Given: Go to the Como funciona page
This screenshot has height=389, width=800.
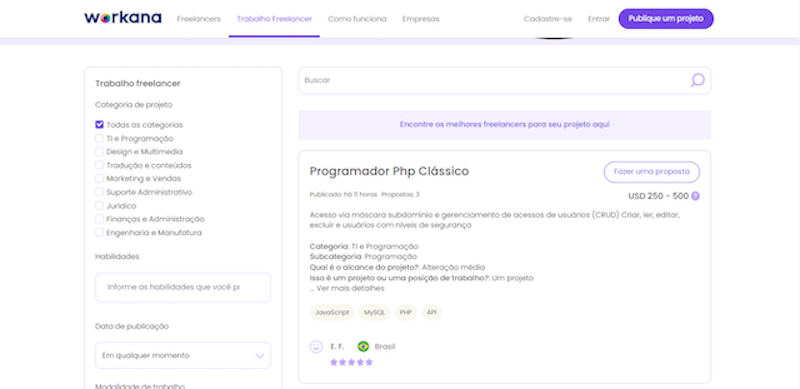Looking at the screenshot, I should coord(357,19).
